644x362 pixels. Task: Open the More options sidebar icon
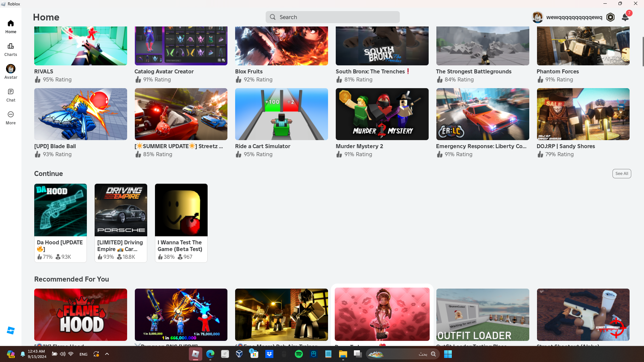(x=11, y=118)
